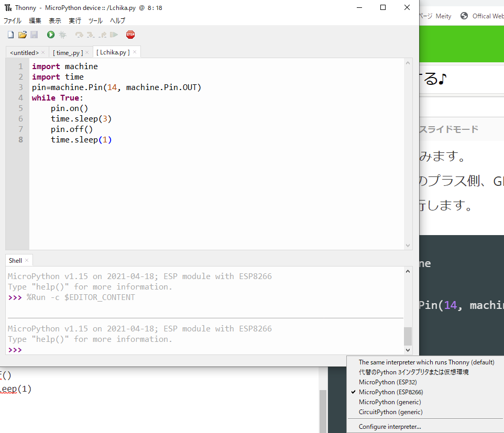Click line number 4 in the gutter
504x433 pixels.
click(x=20, y=98)
